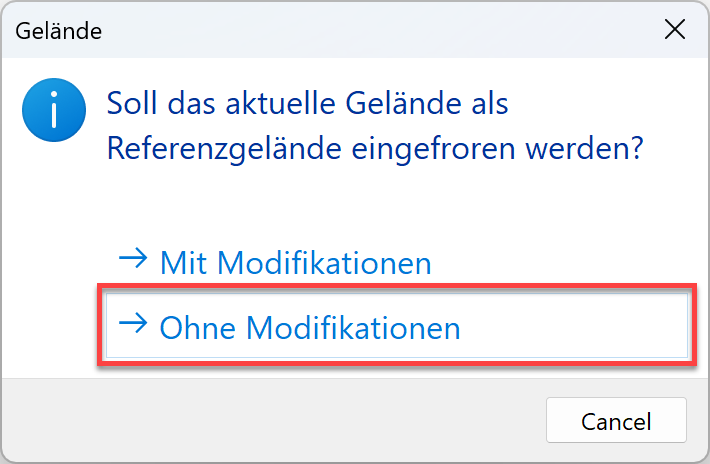This screenshot has height=464, width=710.
Task: Click the word als in the question
Action: [487, 105]
